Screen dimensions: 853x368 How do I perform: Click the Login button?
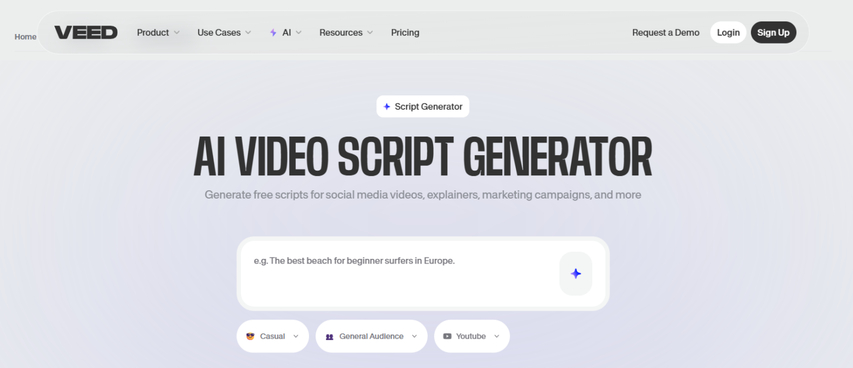[728, 33]
